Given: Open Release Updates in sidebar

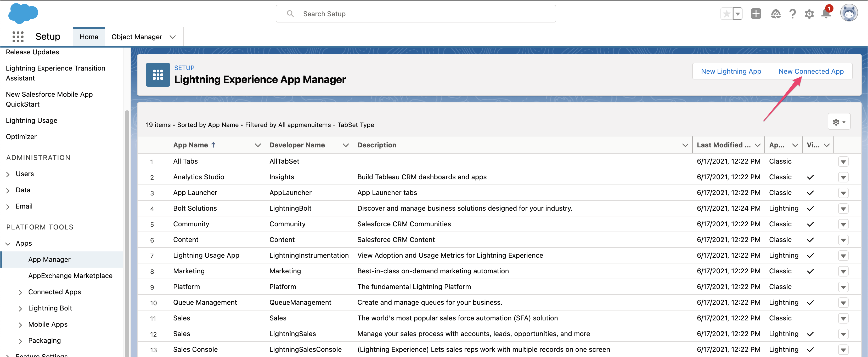Looking at the screenshot, I should tap(32, 52).
